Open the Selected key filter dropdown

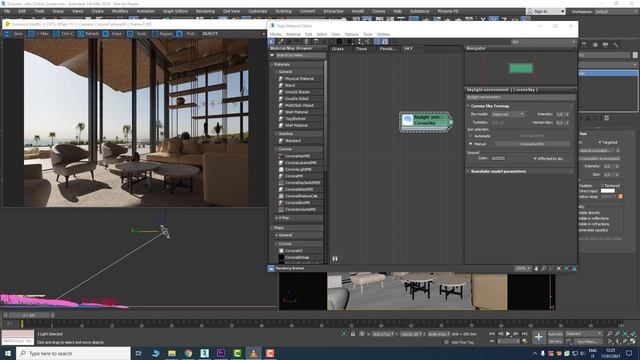click(584, 334)
